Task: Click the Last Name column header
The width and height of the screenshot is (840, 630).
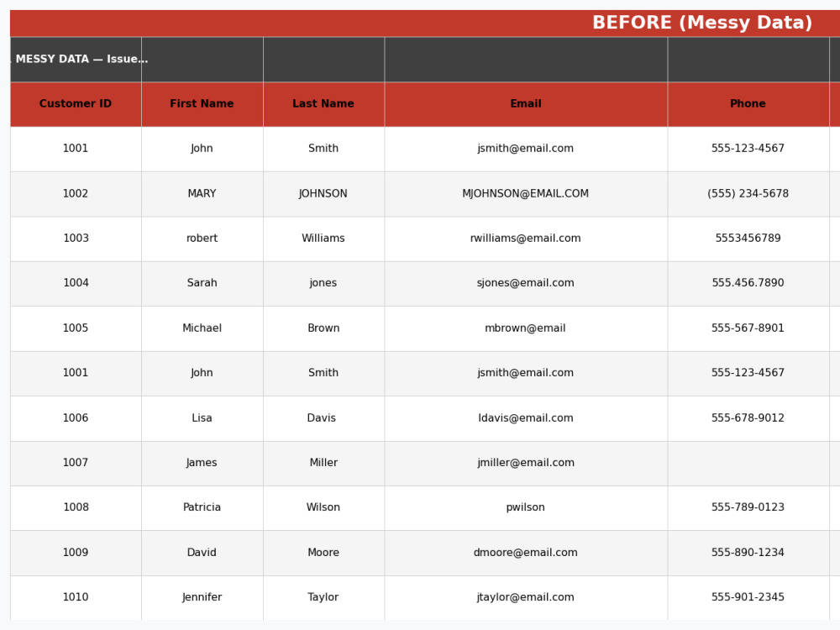Action: click(323, 104)
